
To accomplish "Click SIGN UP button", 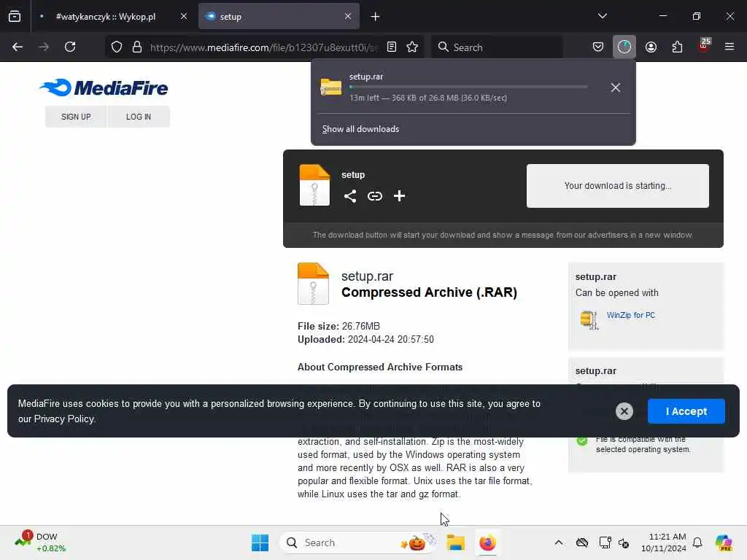I will pyautogui.click(x=76, y=117).
